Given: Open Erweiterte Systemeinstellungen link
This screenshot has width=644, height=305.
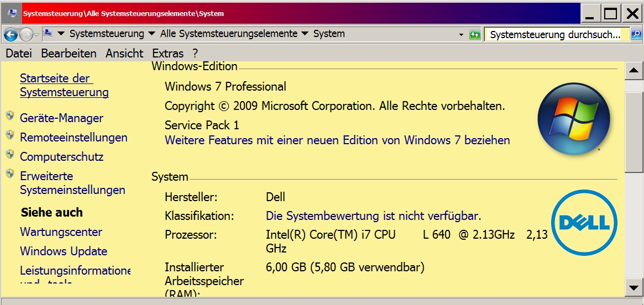Looking at the screenshot, I should coord(72,183).
